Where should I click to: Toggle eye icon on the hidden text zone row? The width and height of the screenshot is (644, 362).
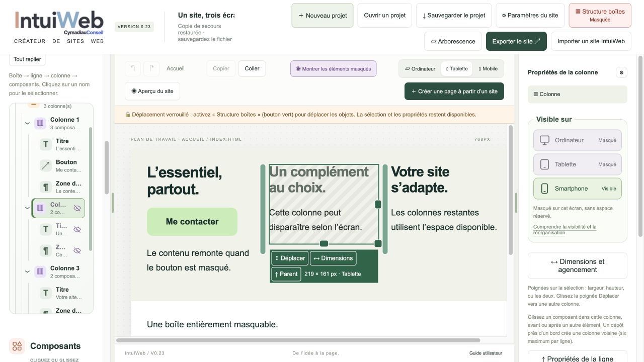point(77,250)
